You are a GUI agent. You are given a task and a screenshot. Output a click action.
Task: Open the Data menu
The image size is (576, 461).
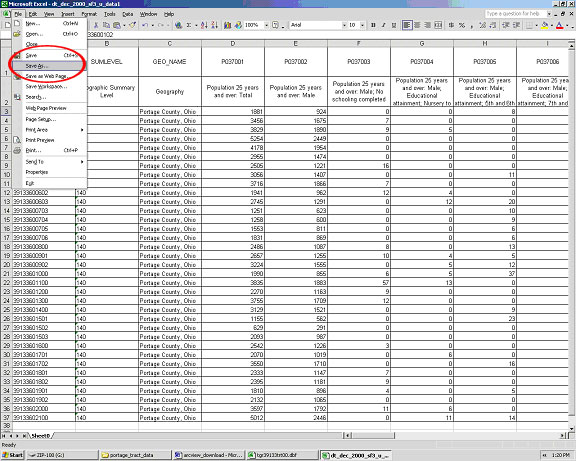(x=127, y=14)
